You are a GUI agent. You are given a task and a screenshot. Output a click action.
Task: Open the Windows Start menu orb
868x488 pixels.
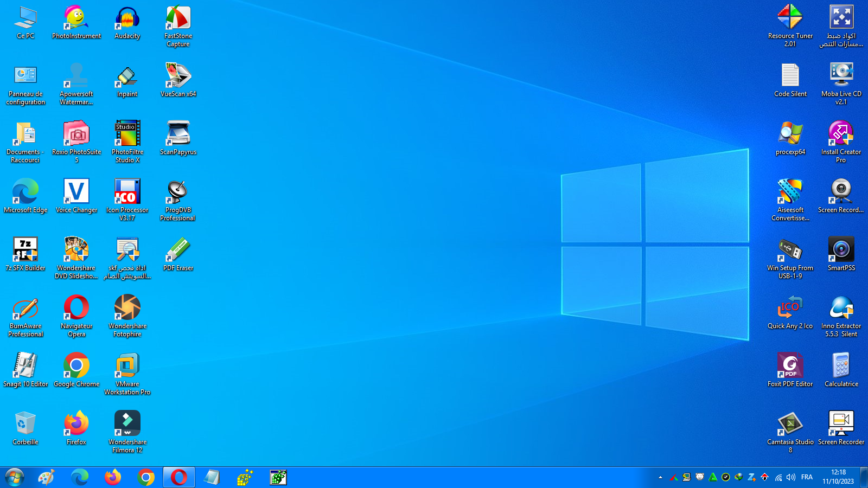[x=15, y=478]
